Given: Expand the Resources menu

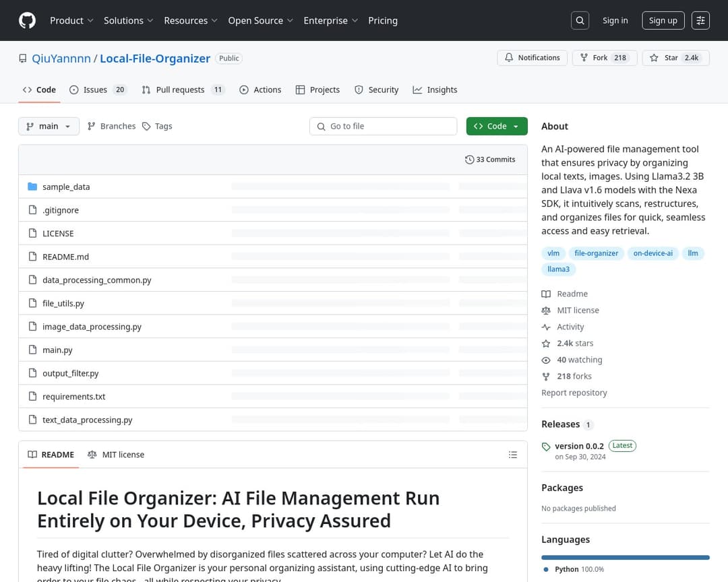Looking at the screenshot, I should coord(190,20).
